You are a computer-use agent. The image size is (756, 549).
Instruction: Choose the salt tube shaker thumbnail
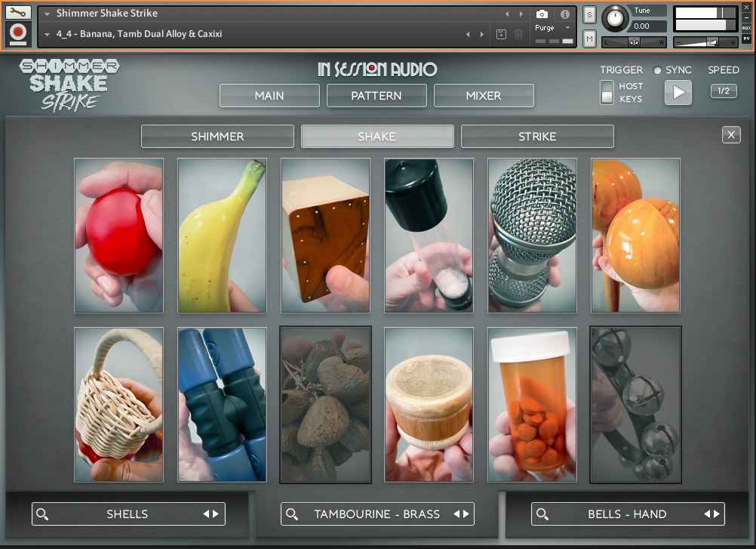429,236
